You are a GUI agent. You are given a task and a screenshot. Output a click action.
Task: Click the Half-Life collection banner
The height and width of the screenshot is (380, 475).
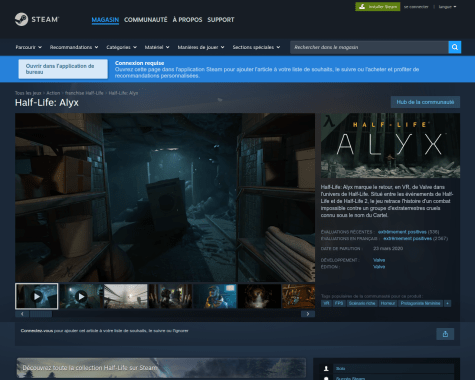point(161,368)
